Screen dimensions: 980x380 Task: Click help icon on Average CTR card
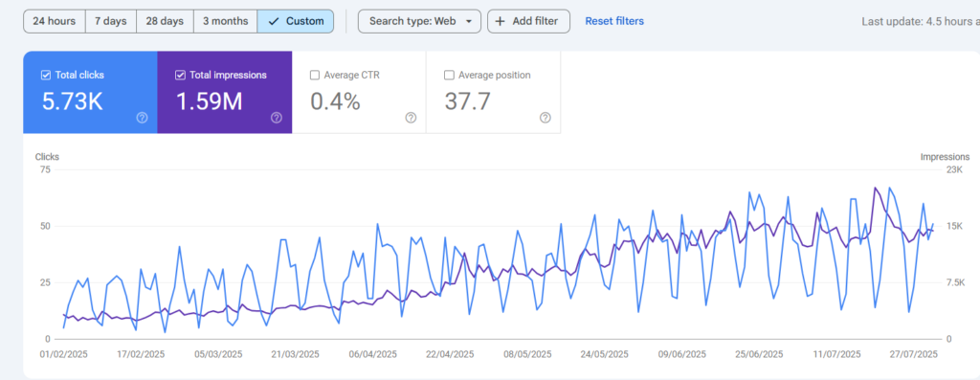click(x=411, y=118)
